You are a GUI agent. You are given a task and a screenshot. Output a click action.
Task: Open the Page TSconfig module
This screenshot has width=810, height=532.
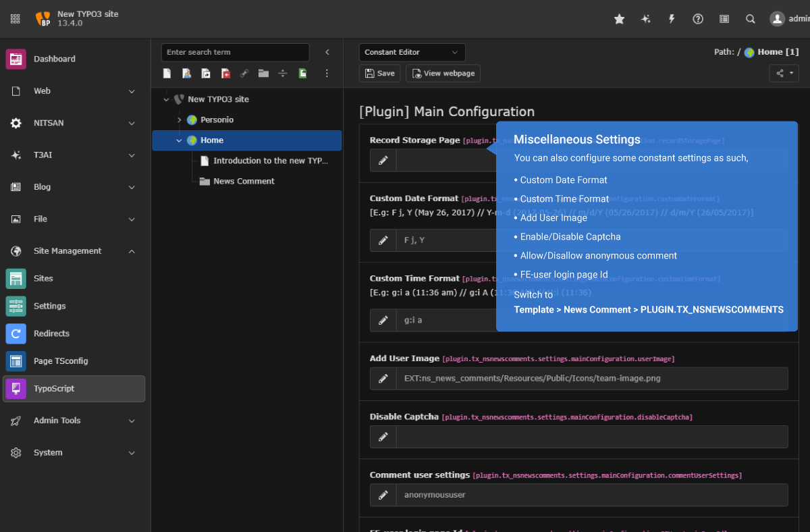point(61,361)
